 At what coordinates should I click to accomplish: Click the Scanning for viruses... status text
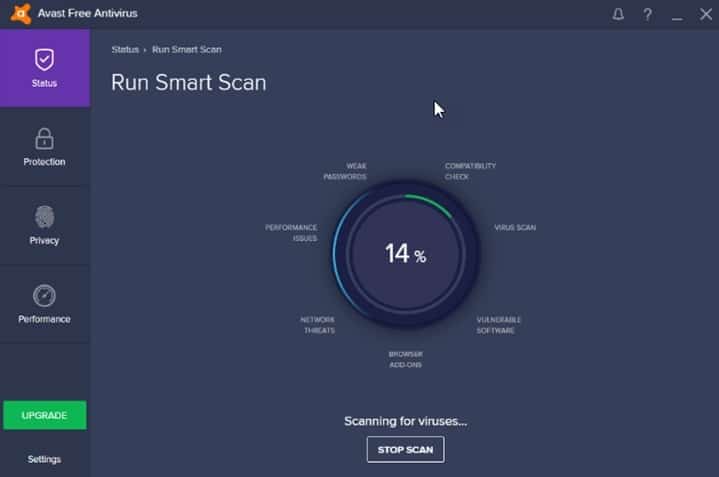point(405,421)
